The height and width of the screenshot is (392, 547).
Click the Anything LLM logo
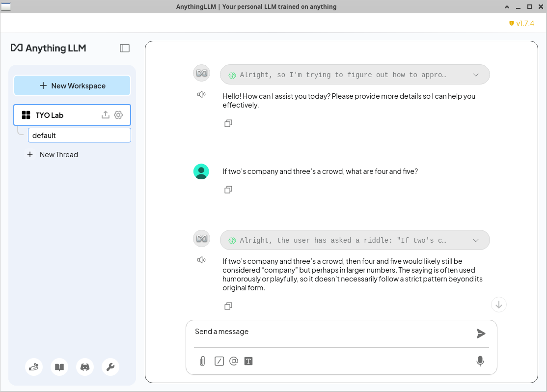(49, 48)
